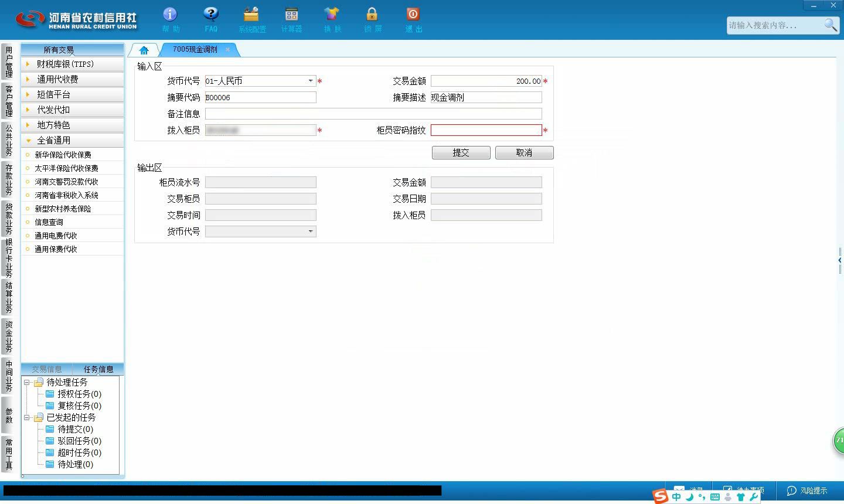Click the magnifier search icon
The image size is (844, 504).
point(831,25)
